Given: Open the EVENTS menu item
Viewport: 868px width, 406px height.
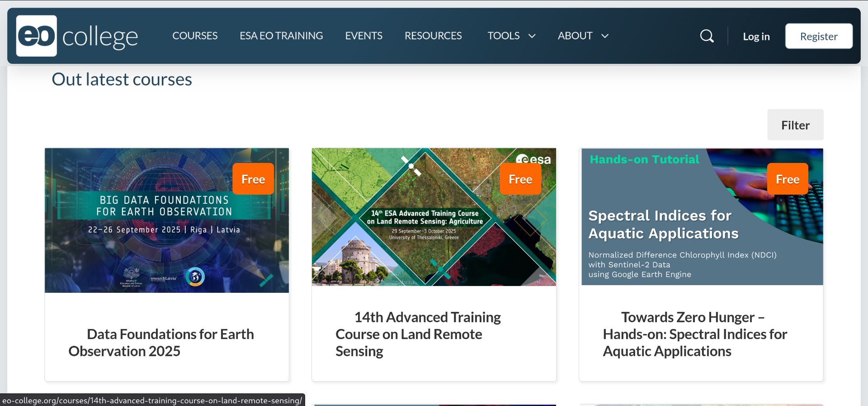Looking at the screenshot, I should tap(363, 36).
